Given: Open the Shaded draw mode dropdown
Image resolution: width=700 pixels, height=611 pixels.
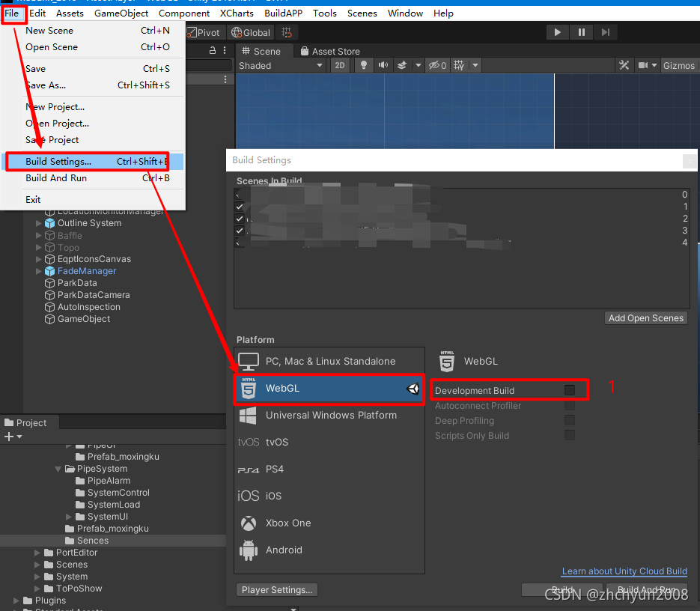Looking at the screenshot, I should tap(280, 66).
